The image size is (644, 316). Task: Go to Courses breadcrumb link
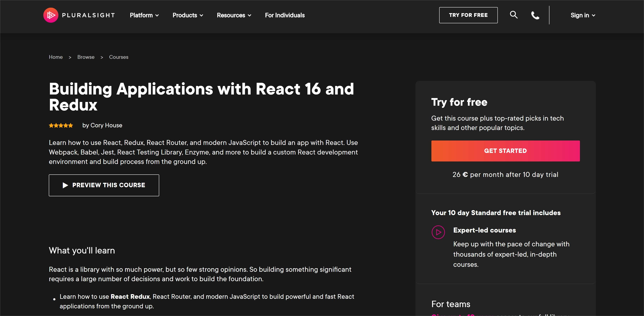pyautogui.click(x=119, y=57)
